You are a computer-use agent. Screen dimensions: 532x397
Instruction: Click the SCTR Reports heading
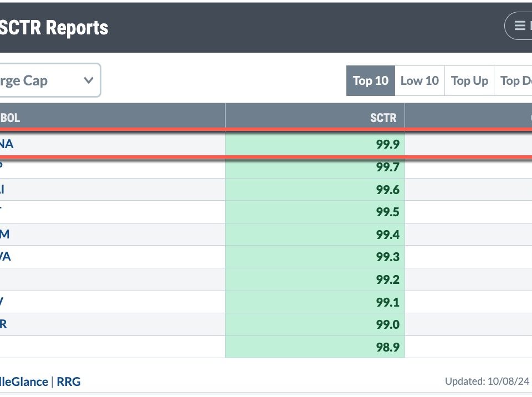click(x=54, y=28)
